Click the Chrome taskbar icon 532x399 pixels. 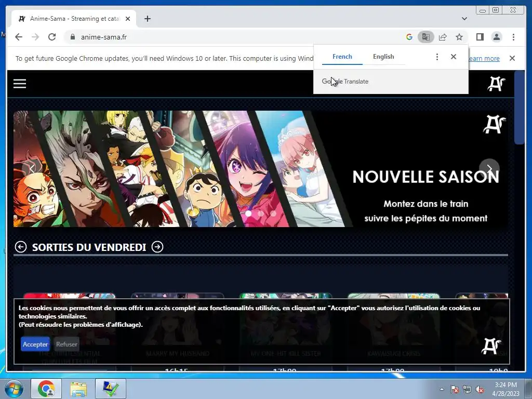point(46,389)
